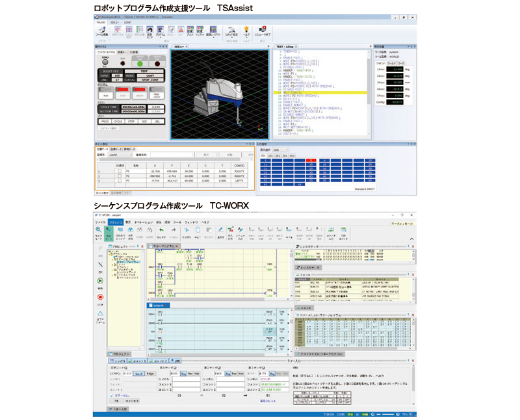
Task: Open Screen Layout icon in TSAssist ribbon
Action: tap(213, 31)
